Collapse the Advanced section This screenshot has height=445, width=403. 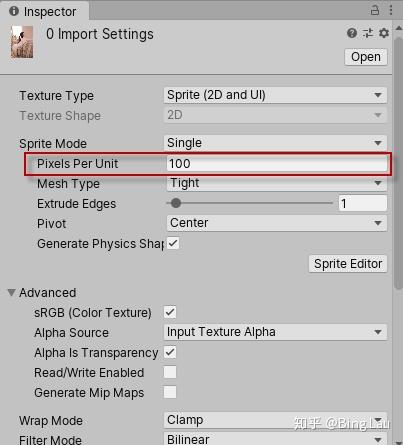tap(11, 293)
